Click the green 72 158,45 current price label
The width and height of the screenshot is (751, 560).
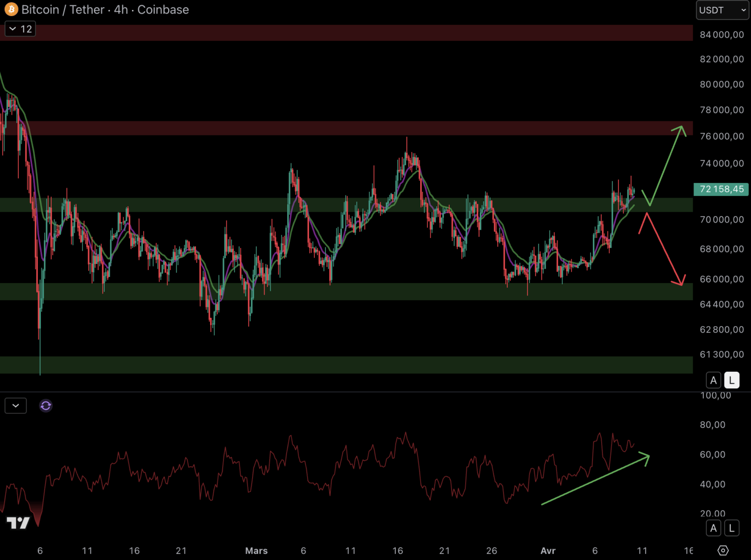(x=721, y=189)
